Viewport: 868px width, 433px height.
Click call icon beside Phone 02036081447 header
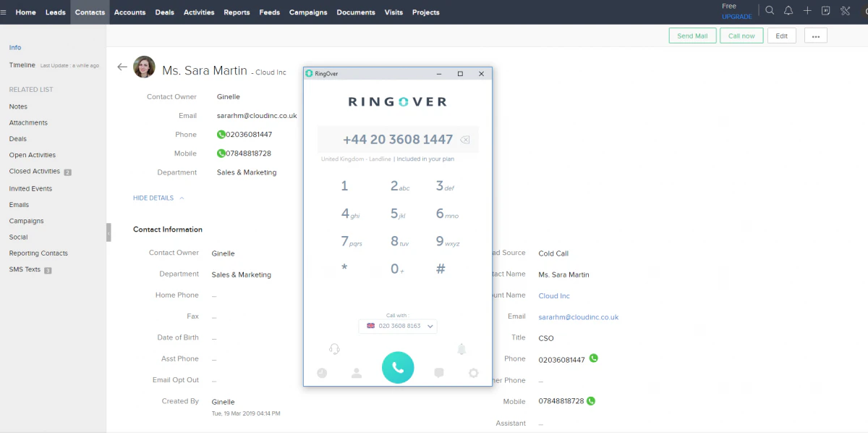(x=221, y=135)
